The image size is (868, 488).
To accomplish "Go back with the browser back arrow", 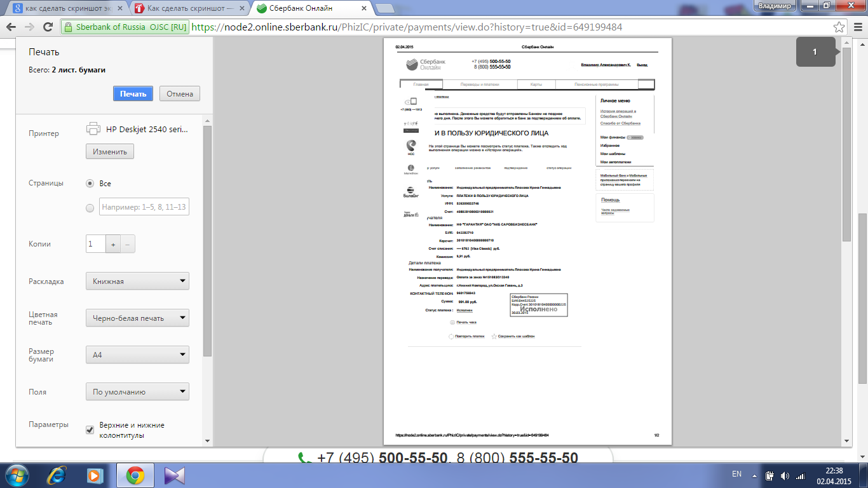I will click(x=11, y=27).
